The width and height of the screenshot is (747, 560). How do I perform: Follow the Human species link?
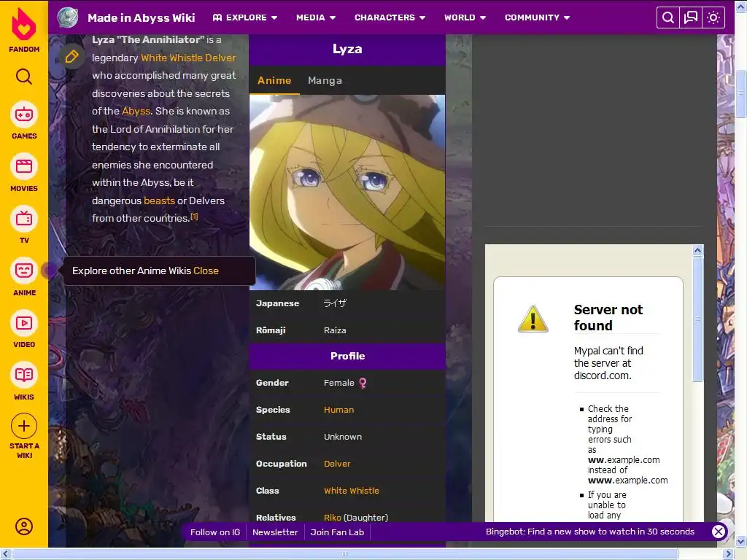click(338, 410)
